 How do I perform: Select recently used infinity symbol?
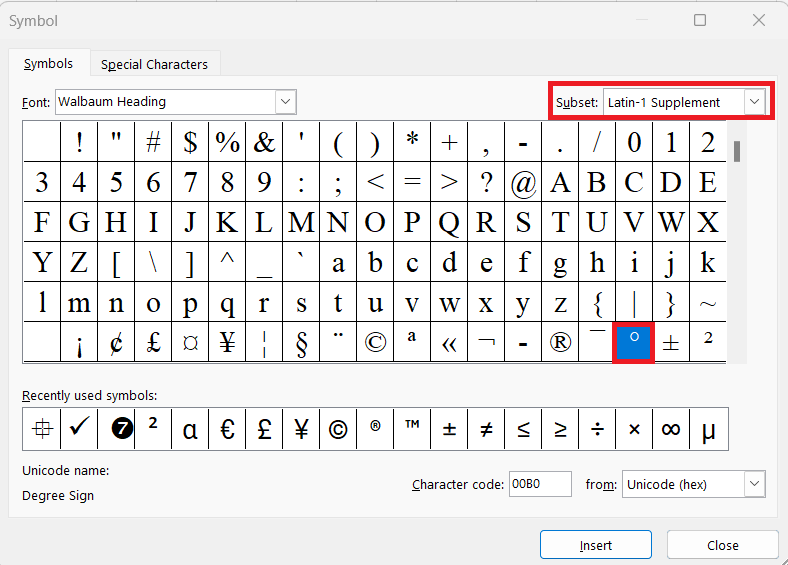tap(671, 429)
